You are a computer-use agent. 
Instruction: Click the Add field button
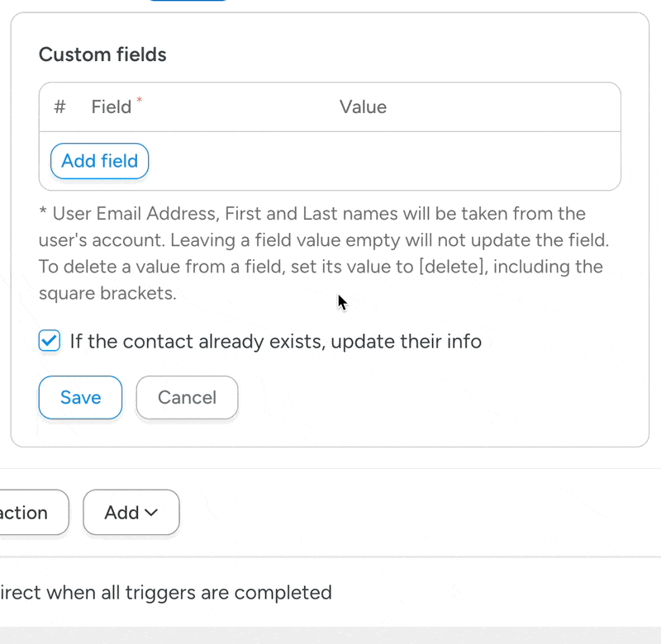99,161
